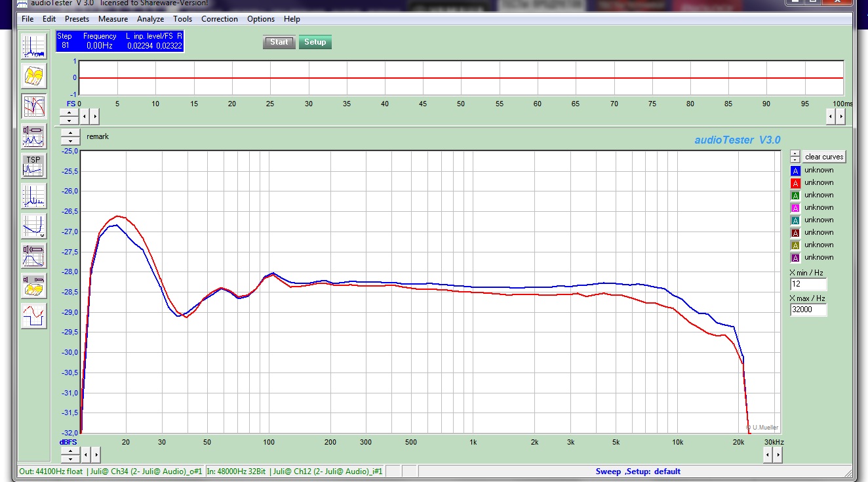Screen dimensions: 868x482
Task: Open the TSP parameters tool
Action: pos(33,166)
